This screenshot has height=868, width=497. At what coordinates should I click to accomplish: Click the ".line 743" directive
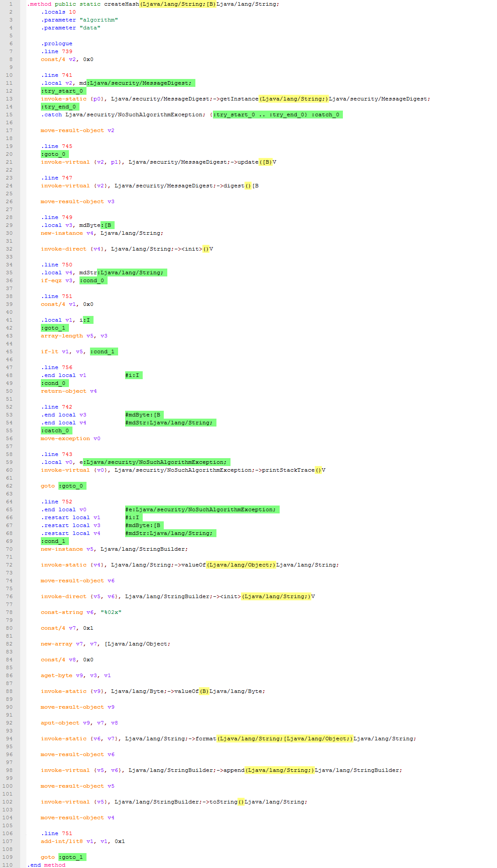pos(57,454)
